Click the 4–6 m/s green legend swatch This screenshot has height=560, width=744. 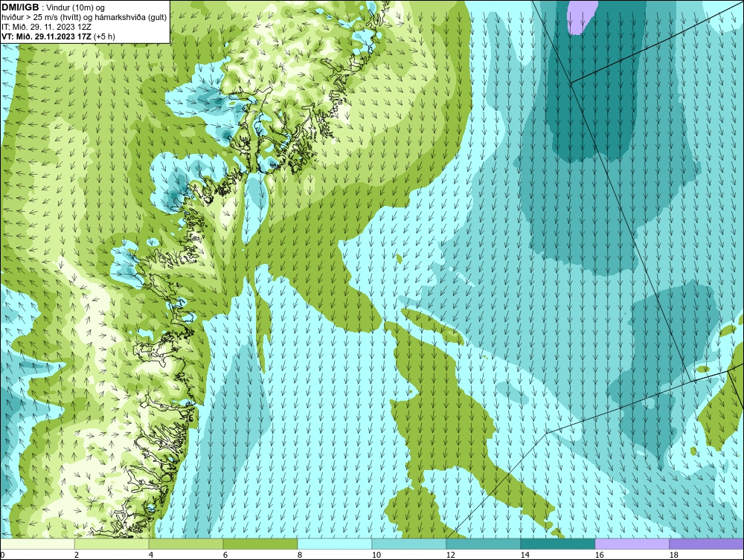(x=186, y=544)
